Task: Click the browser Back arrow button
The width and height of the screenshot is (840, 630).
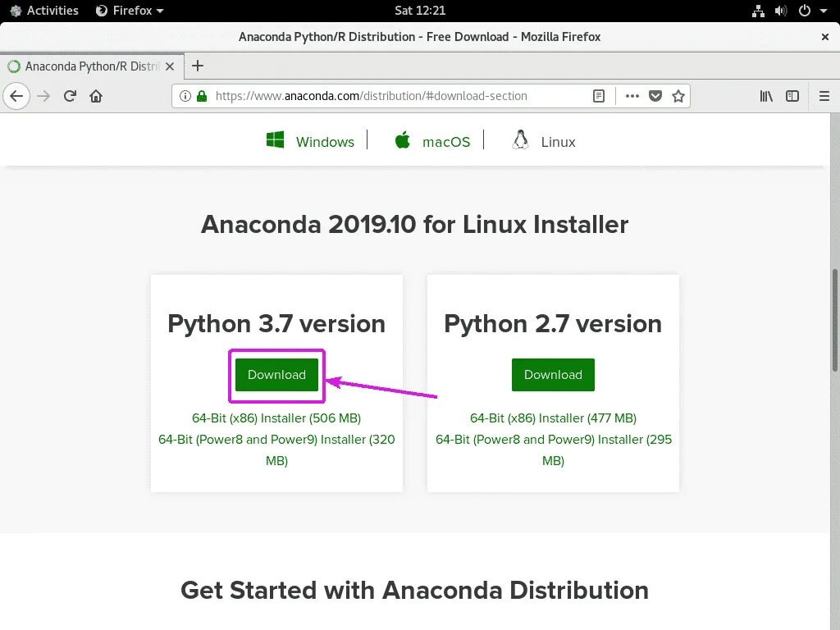Action: [16, 96]
